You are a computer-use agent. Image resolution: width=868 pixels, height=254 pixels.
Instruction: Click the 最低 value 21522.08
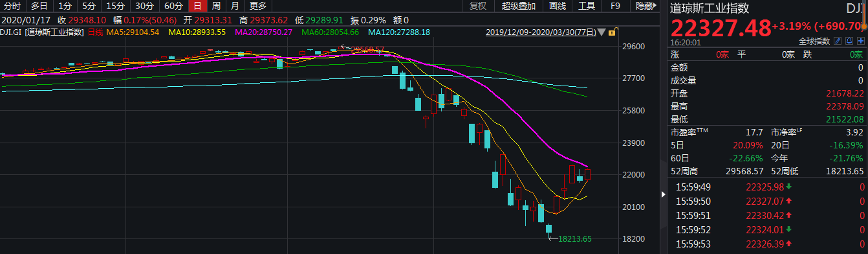coord(845,119)
